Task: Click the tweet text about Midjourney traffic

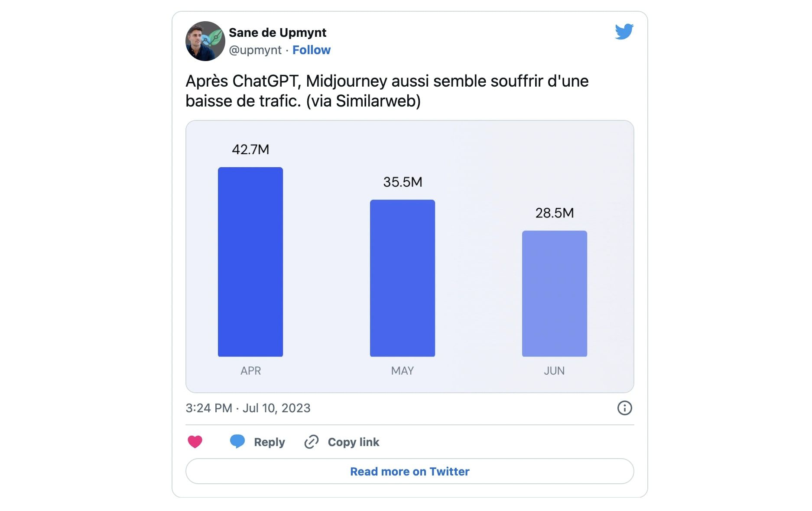Action: coord(387,91)
